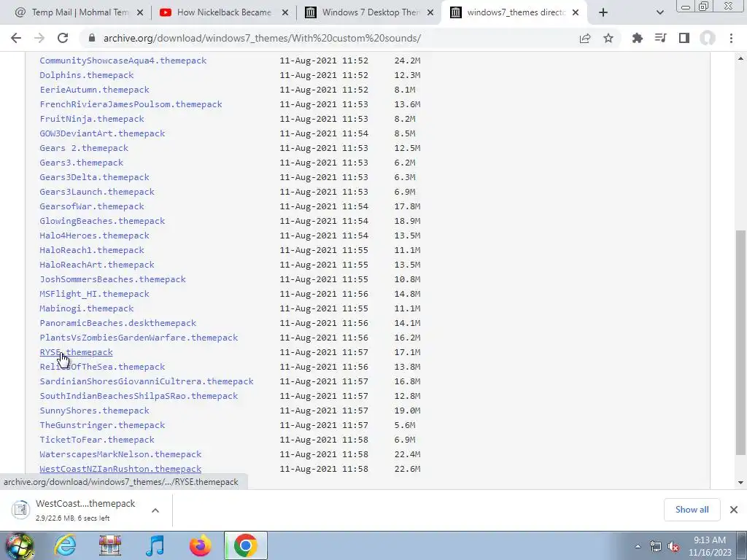Select HaloReach1.themepack link
747x560 pixels.
point(92,250)
